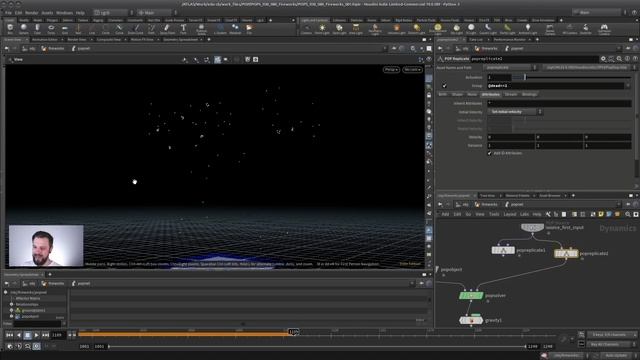Click the current frame marker on timeline

[293, 332]
